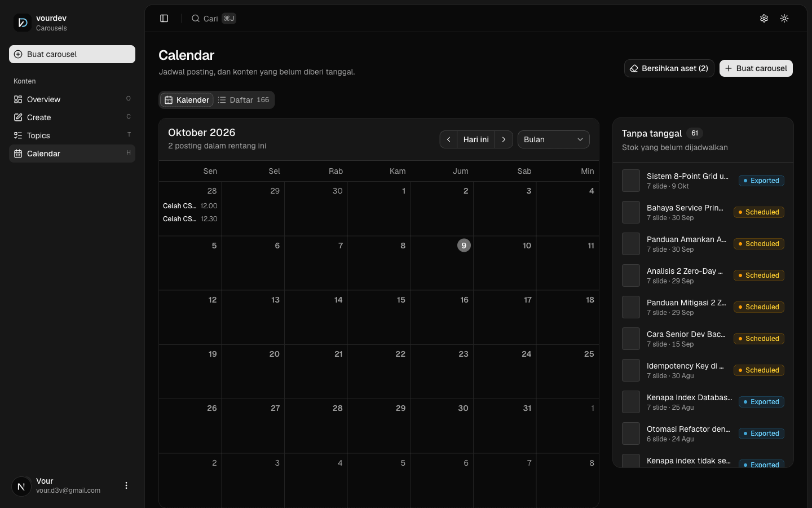Click the 61 count badge
The height and width of the screenshot is (508, 812).
[x=695, y=133]
